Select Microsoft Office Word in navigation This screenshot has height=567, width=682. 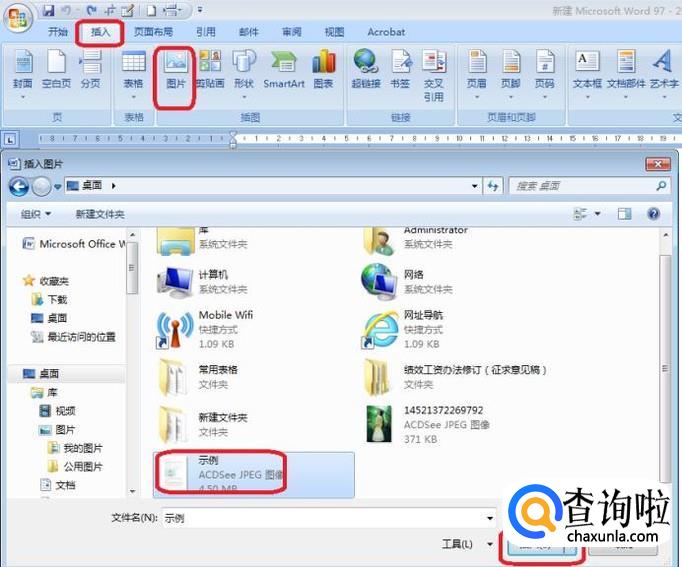pos(74,244)
